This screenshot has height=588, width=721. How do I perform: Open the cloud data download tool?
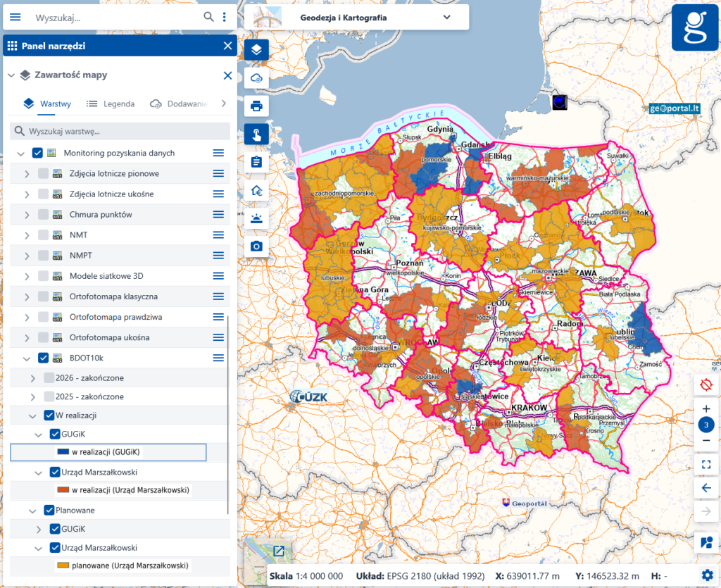click(256, 78)
